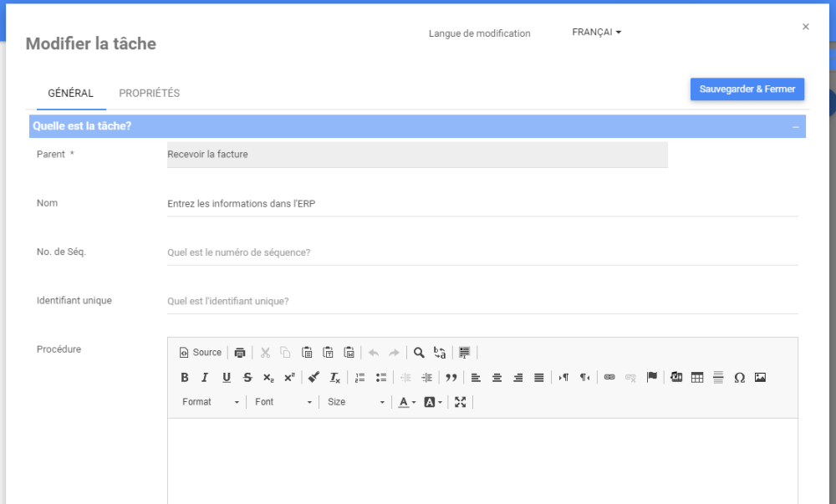Image resolution: width=836 pixels, height=504 pixels.
Task: Click the Unlink icon
Action: [630, 377]
